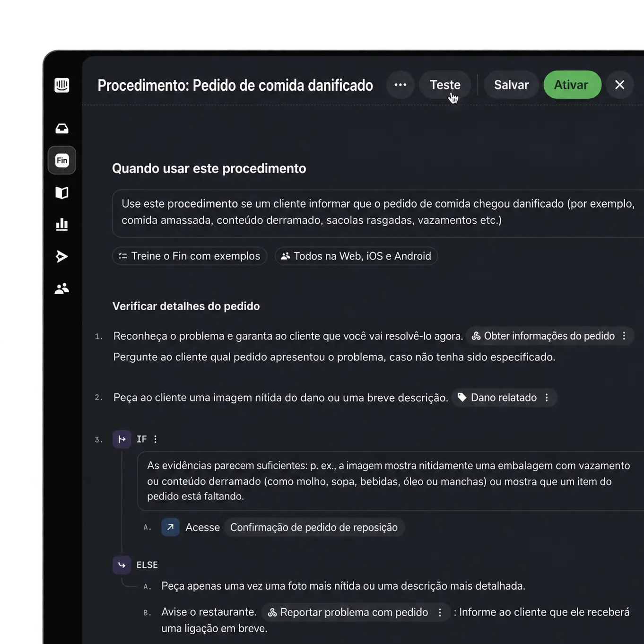
Task: Open audience 'Todos na Web, iOS e Android'
Action: 356,256
